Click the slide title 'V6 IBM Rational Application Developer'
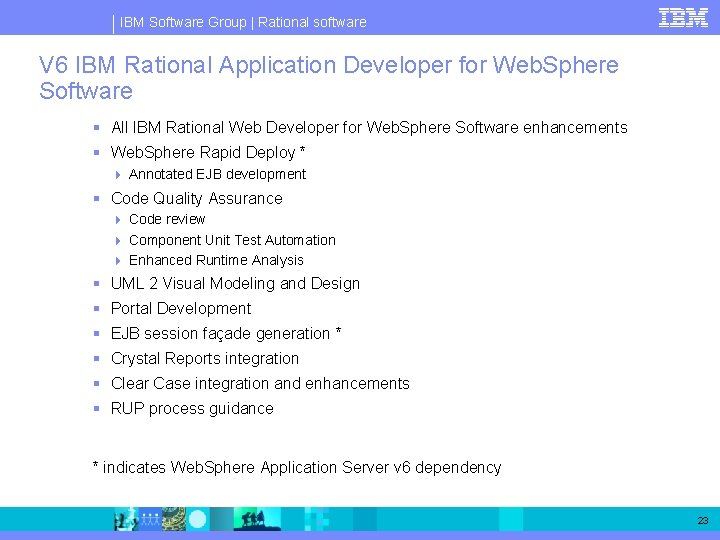The image size is (720, 540). tap(329, 77)
